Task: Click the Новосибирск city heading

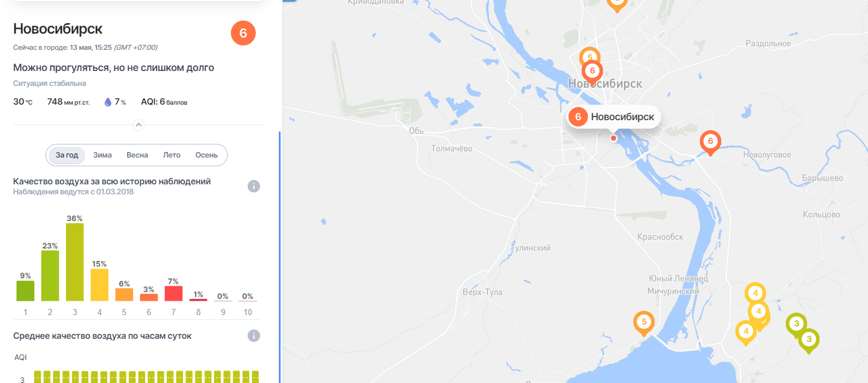Action: pyautogui.click(x=58, y=29)
